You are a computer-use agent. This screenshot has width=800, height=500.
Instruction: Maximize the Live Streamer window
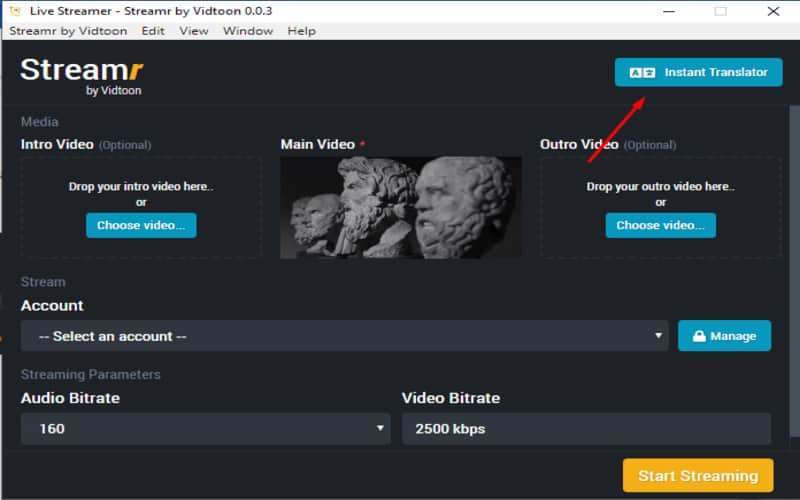(x=720, y=11)
